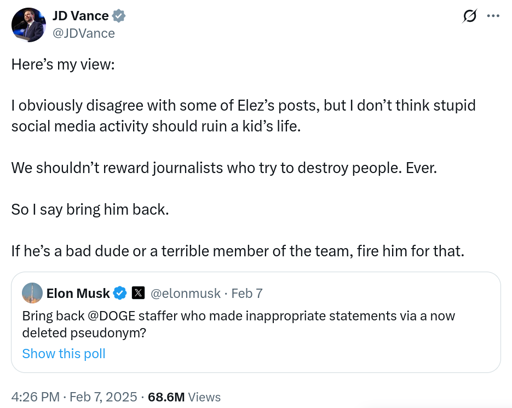512x408 pixels.
Task: Click the verified badge next to JD Vance
Action: click(x=119, y=16)
